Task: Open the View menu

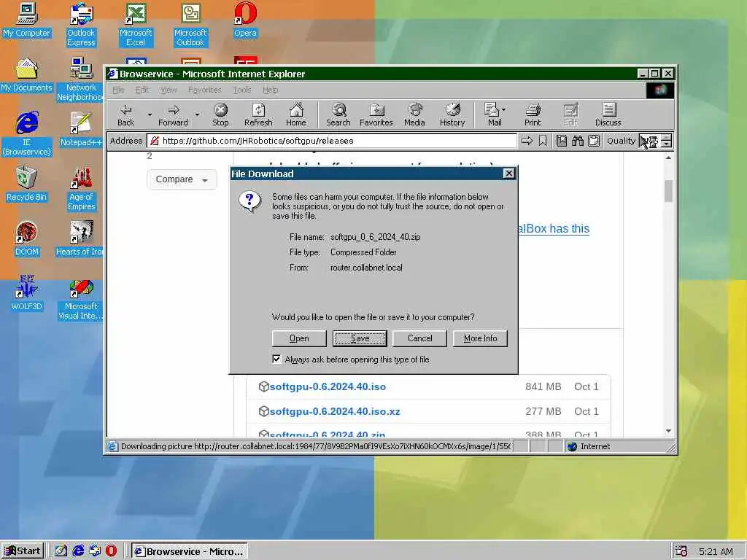Action: click(x=169, y=90)
